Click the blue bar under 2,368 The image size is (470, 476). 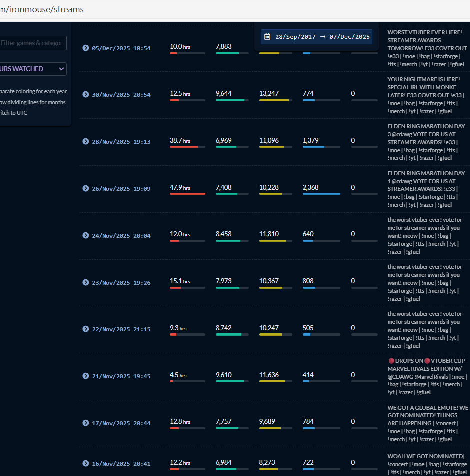(321, 194)
